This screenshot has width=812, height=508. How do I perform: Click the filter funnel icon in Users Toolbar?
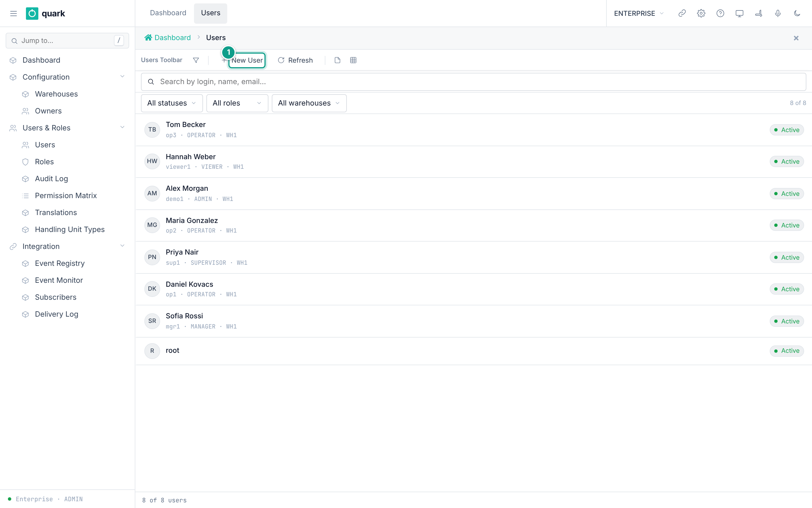pyautogui.click(x=196, y=60)
